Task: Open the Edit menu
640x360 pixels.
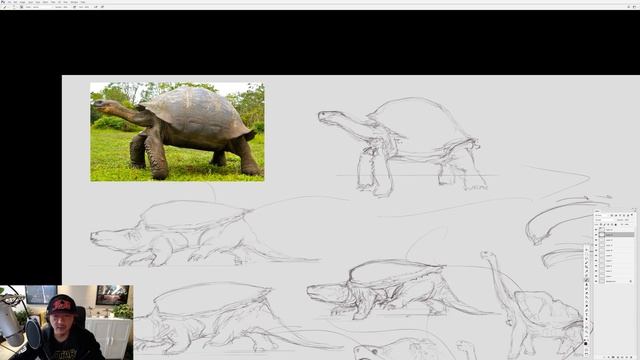Action: coord(15,2)
